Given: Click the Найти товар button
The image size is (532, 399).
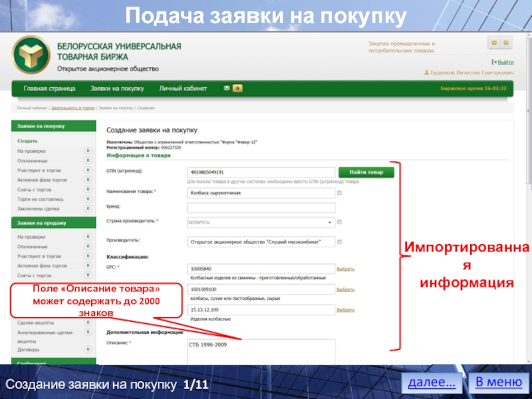Looking at the screenshot, I should point(366,172).
